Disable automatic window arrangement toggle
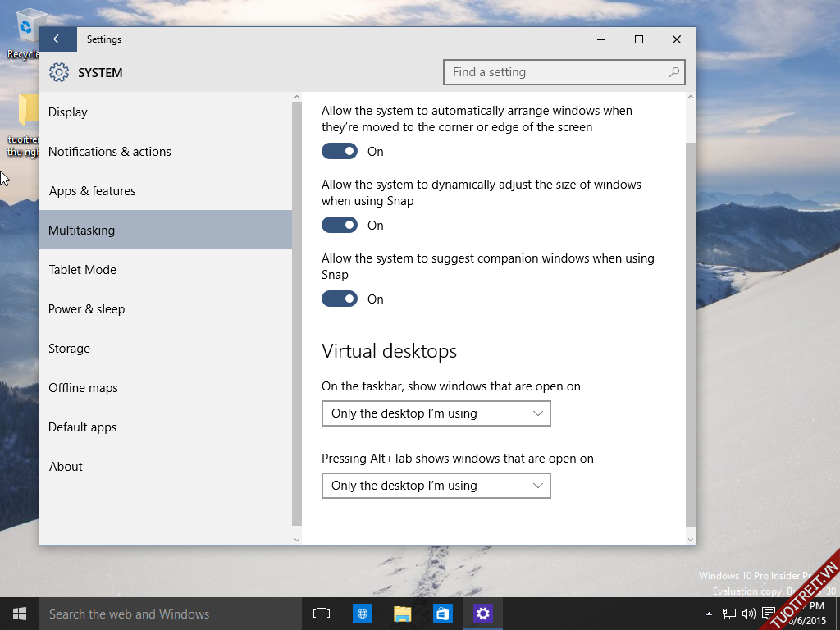Viewport: 840px width, 630px height. click(340, 152)
